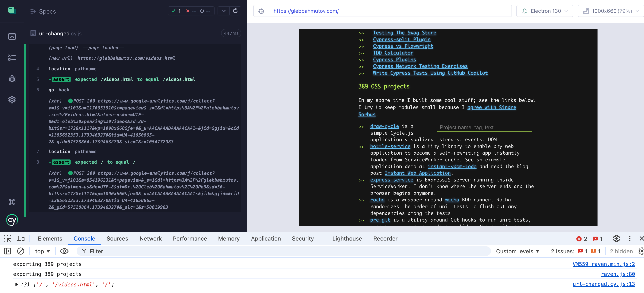Open DevTools settings gear icon
644x293 pixels.
pos(616,238)
